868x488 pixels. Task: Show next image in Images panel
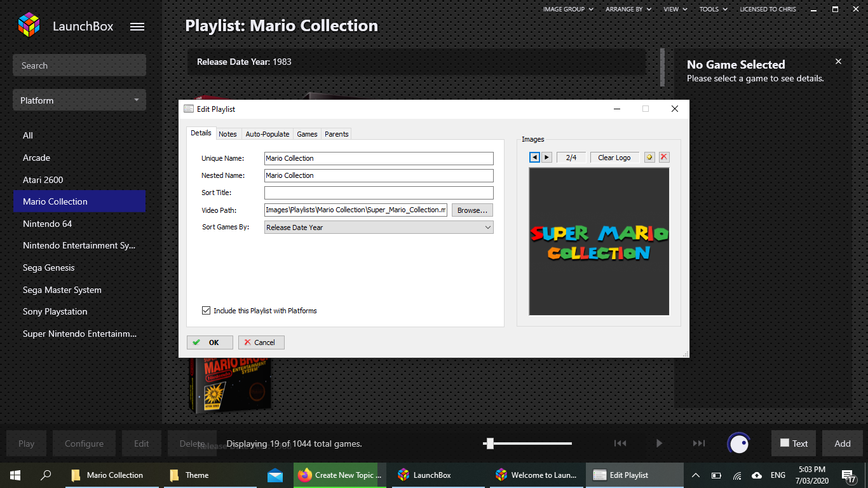click(546, 157)
